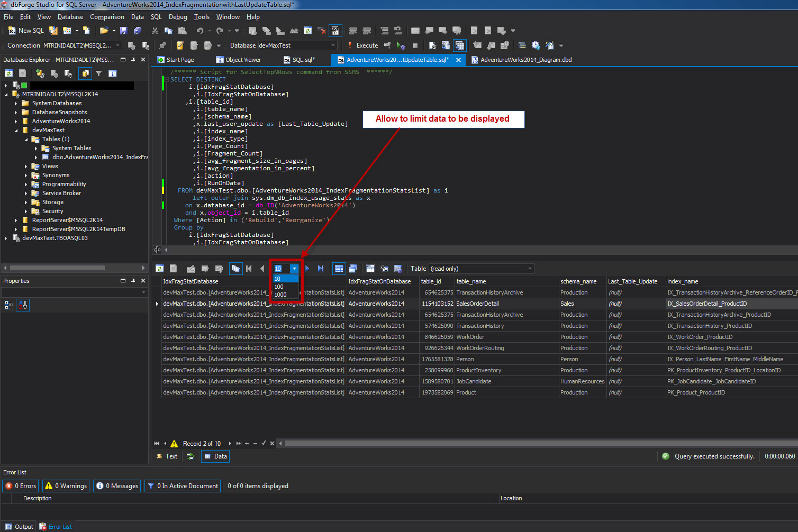Switch to the Data view tab

pyautogui.click(x=215, y=456)
